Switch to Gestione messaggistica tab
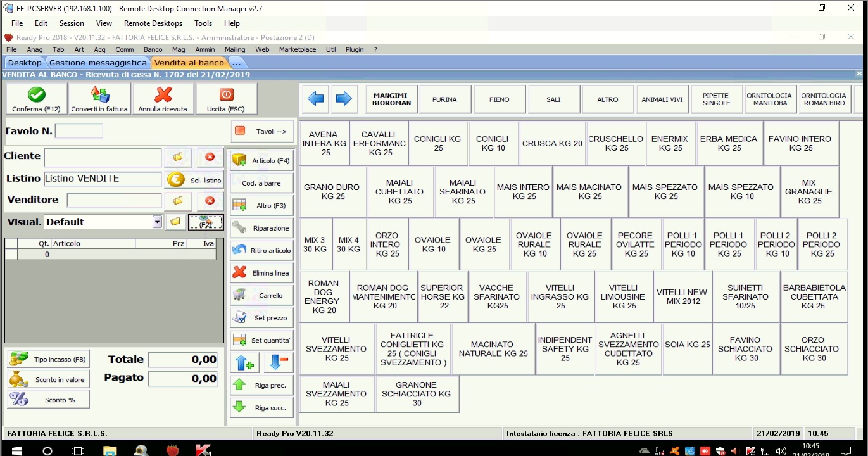 click(97, 63)
